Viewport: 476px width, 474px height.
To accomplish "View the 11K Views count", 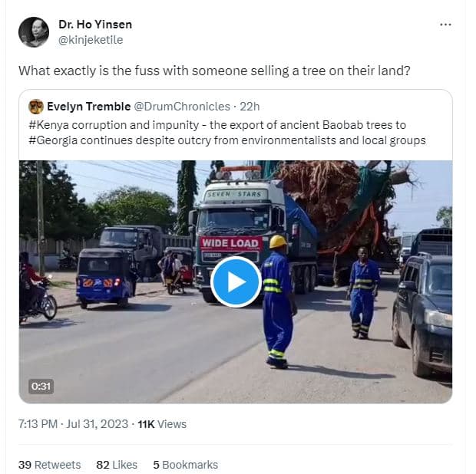I will coord(161,424).
